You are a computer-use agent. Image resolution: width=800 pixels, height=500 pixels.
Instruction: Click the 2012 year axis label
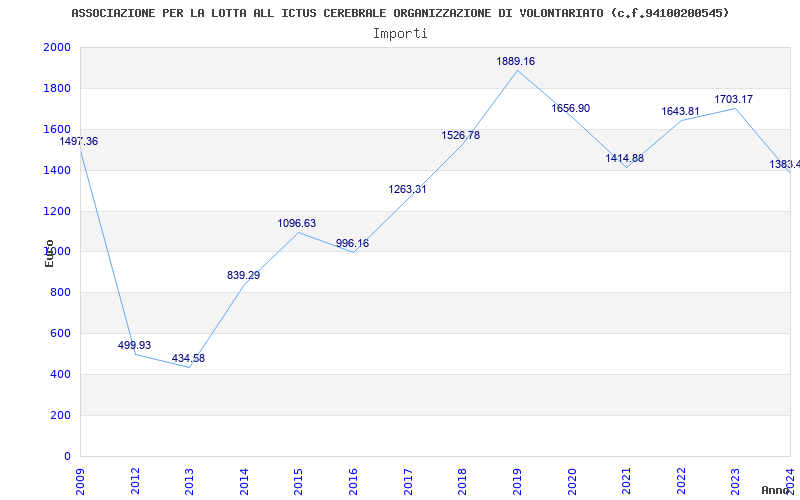point(135,481)
